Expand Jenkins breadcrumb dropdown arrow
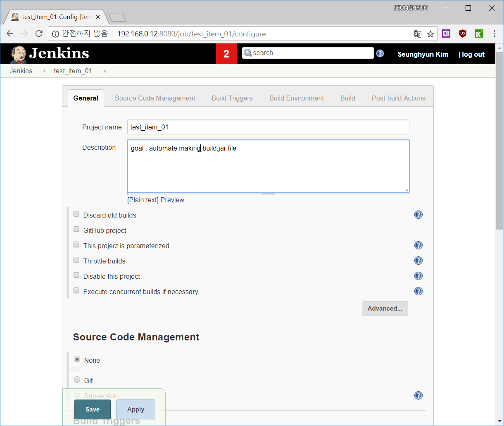Image resolution: width=504 pixels, height=426 pixels. click(x=44, y=71)
